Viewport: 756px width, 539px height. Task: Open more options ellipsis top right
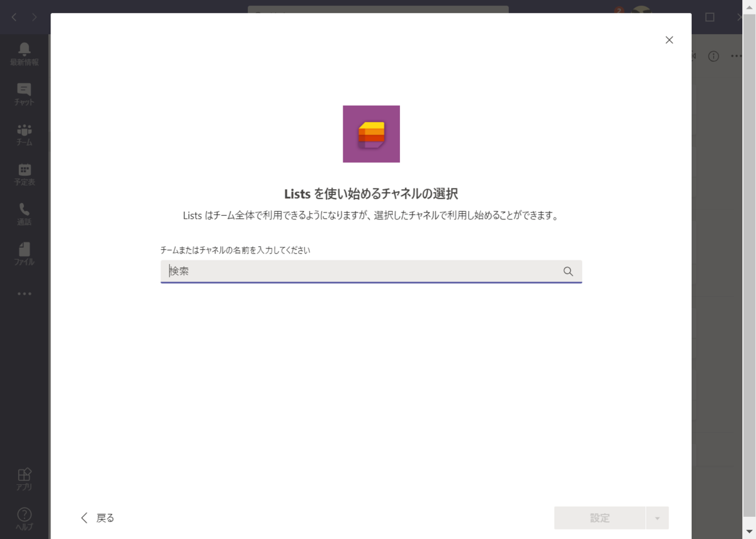point(736,56)
